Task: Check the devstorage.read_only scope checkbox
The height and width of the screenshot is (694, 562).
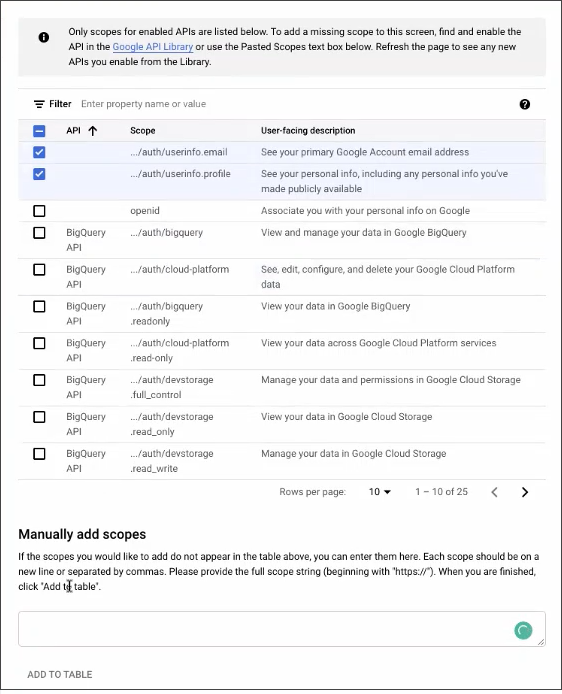Action: point(39,417)
